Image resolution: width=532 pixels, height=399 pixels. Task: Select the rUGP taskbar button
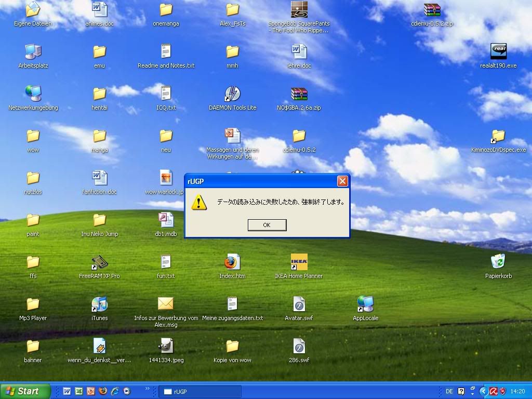coord(200,392)
